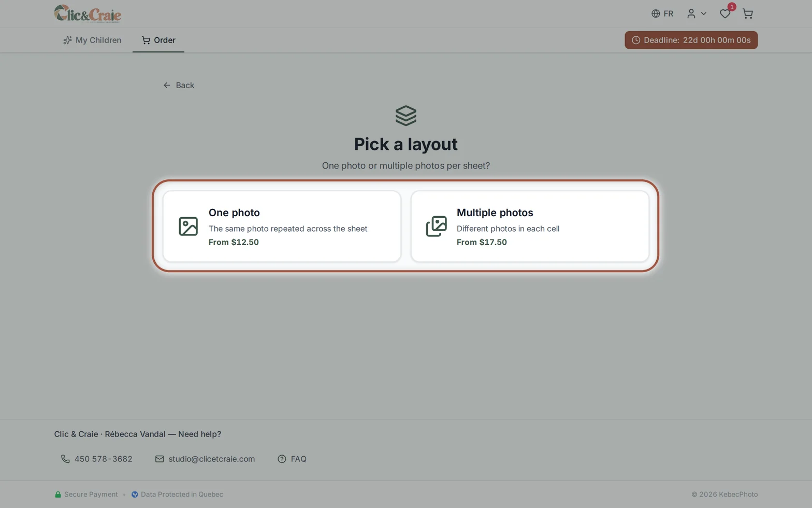Choose the Multiple photos layout card
This screenshot has width=812, height=508.
tap(530, 227)
